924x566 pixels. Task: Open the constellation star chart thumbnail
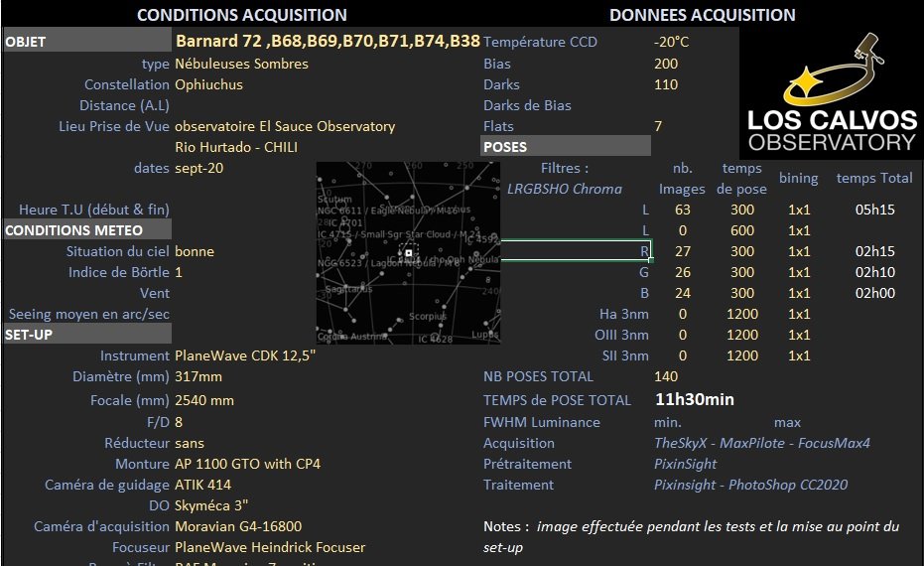click(x=408, y=253)
